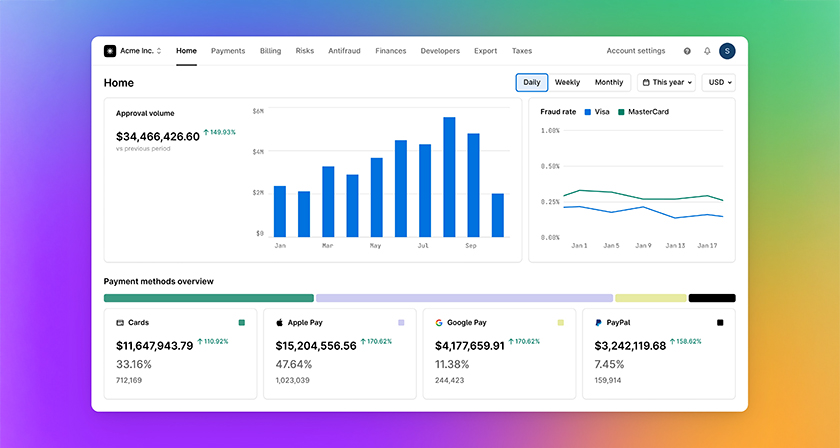Toggle MasterCard series in Fraud rate legend

643,112
